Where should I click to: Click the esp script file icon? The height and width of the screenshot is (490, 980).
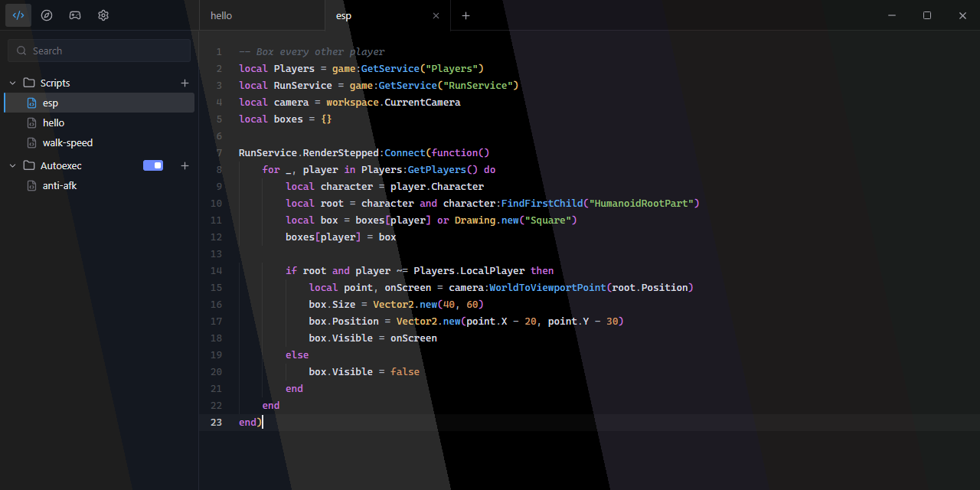pyautogui.click(x=31, y=103)
